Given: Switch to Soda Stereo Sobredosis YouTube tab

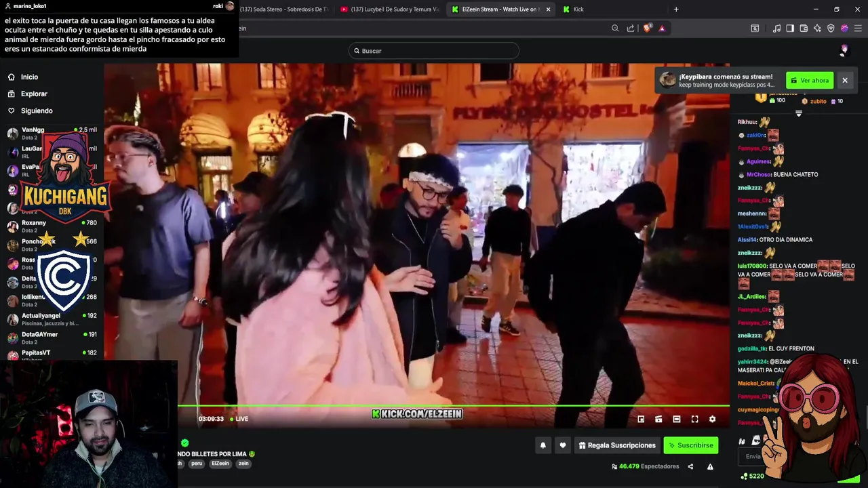Looking at the screenshot, I should [285, 9].
